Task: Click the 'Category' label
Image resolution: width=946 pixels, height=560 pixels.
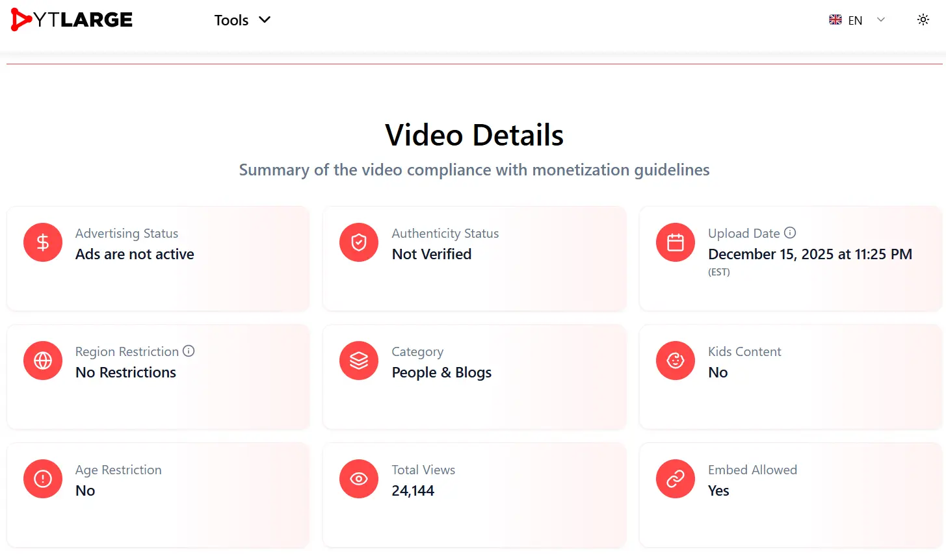Action: point(417,351)
